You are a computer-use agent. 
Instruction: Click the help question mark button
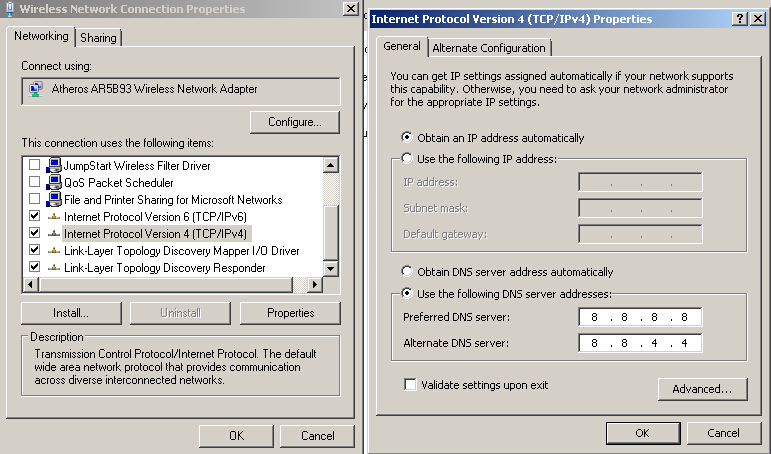point(739,19)
